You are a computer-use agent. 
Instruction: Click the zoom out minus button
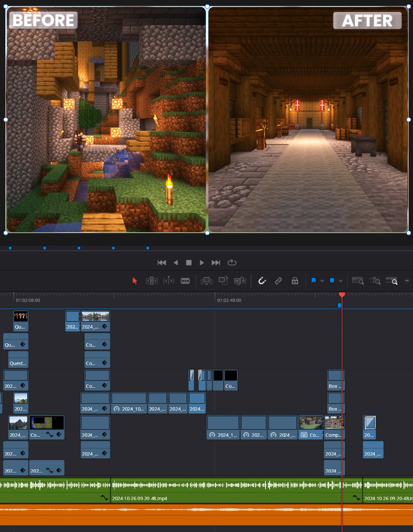407,281
